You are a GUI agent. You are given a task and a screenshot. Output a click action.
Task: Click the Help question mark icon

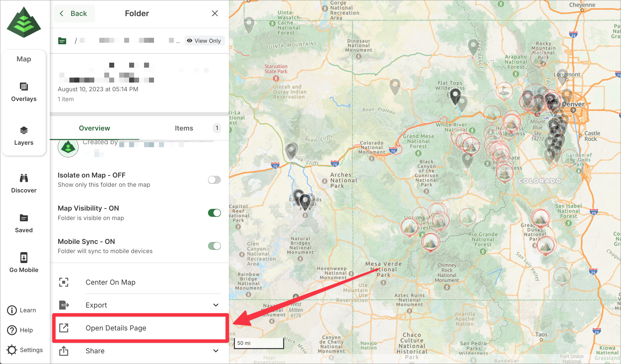12,330
